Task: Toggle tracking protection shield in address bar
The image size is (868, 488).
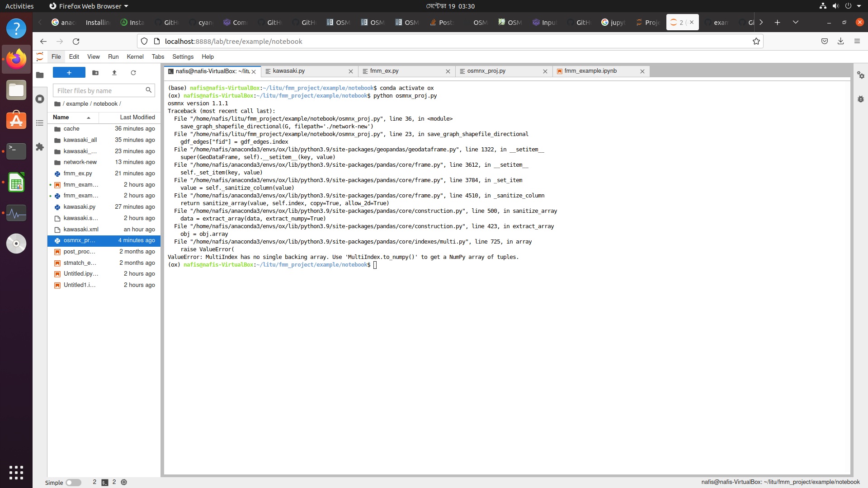Action: coord(144,41)
